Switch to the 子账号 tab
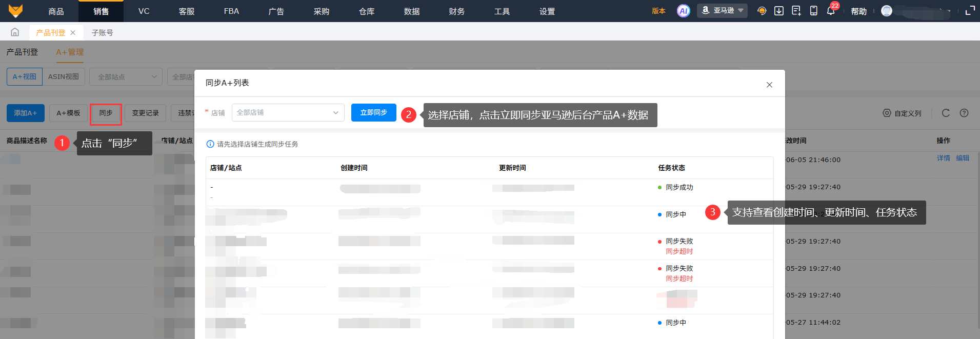 (x=103, y=32)
